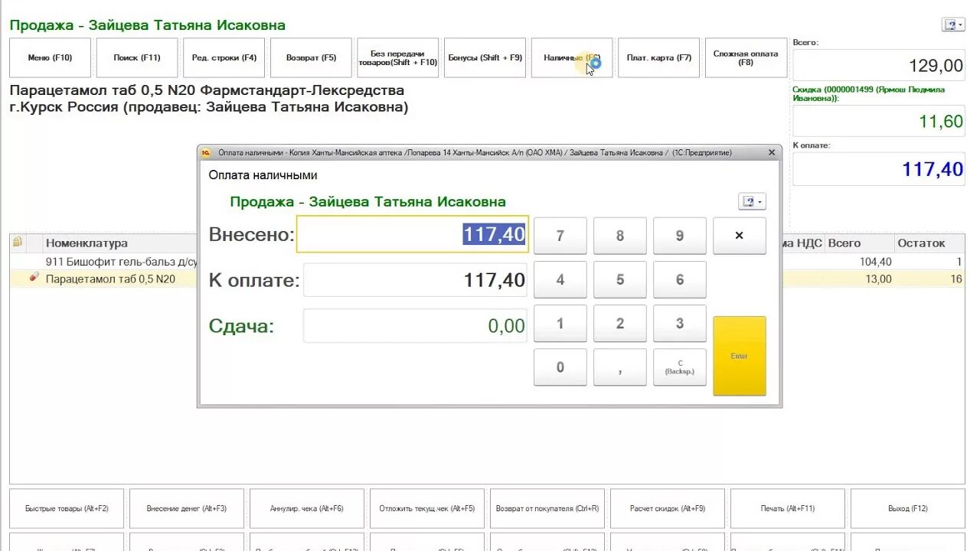This screenshot has height=551, width=980.
Task: Tap keypad digit 5
Action: 620,280
